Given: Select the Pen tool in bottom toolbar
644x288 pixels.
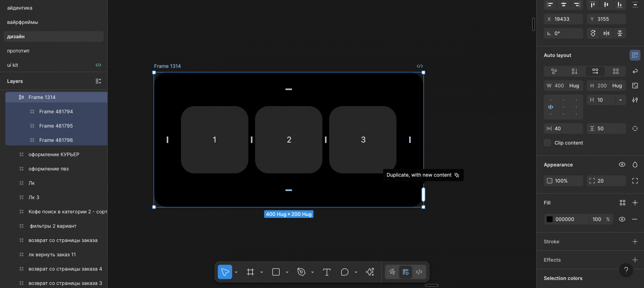Looking at the screenshot, I should click(x=301, y=272).
